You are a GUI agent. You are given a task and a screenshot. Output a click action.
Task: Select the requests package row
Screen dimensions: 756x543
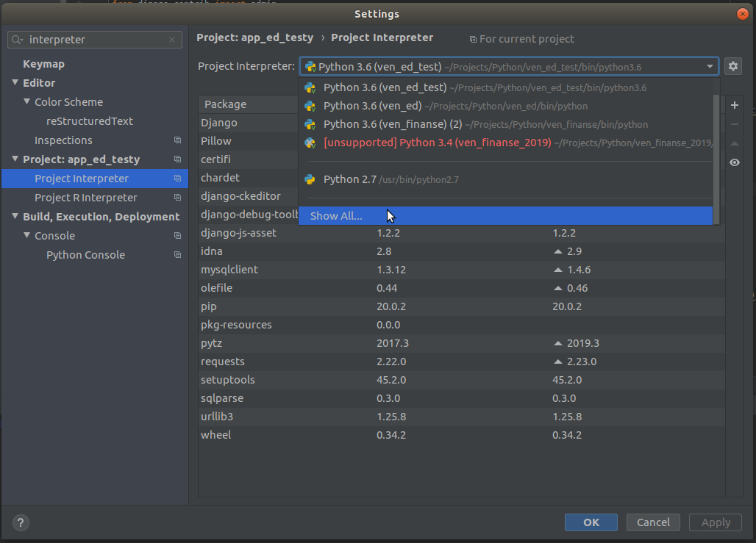pos(461,362)
